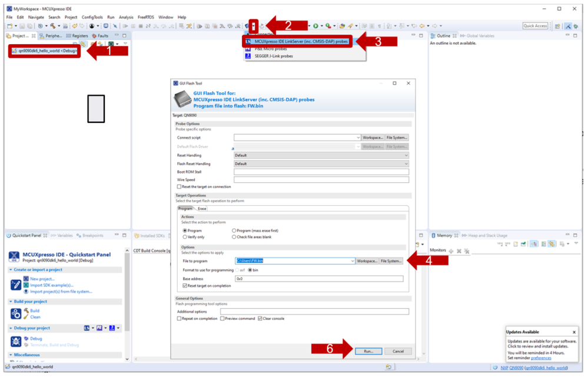The image size is (588, 378).
Task: Click the Add Memory Monitor plus icon
Action: pos(451,251)
